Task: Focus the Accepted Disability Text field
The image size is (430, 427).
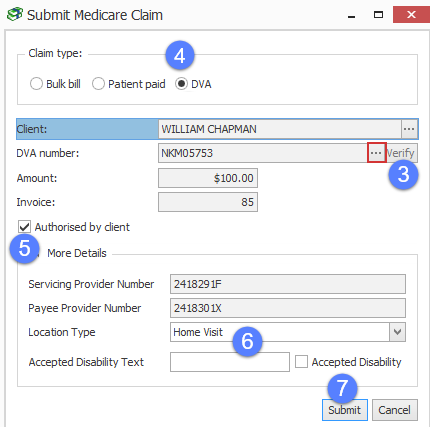Action: click(230, 362)
